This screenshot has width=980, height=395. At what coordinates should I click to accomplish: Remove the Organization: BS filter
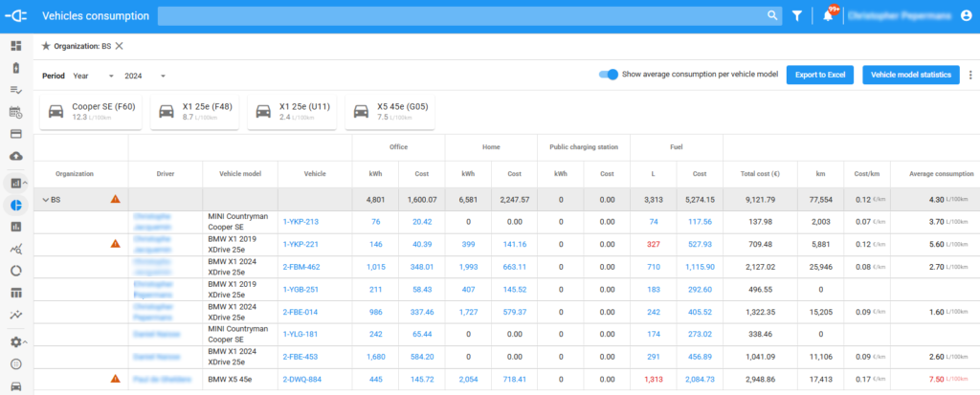(x=119, y=46)
